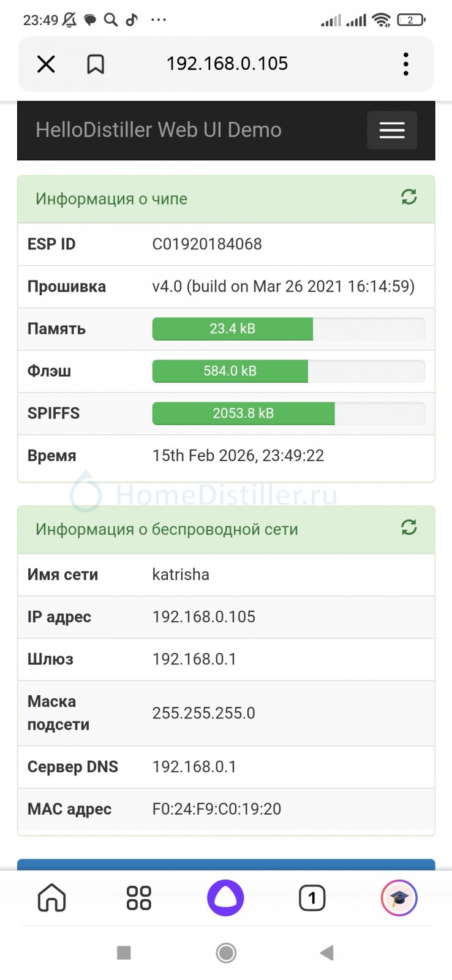Click the HelloDistiller Web UI Demo title

pyautogui.click(x=159, y=130)
